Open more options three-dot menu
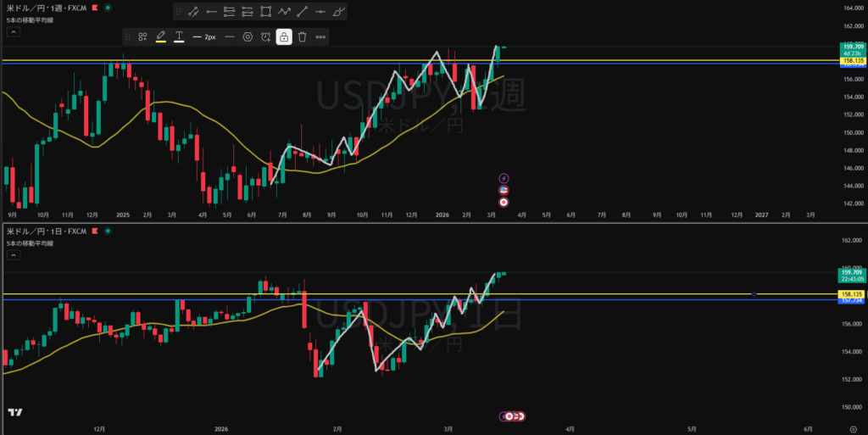 [320, 36]
